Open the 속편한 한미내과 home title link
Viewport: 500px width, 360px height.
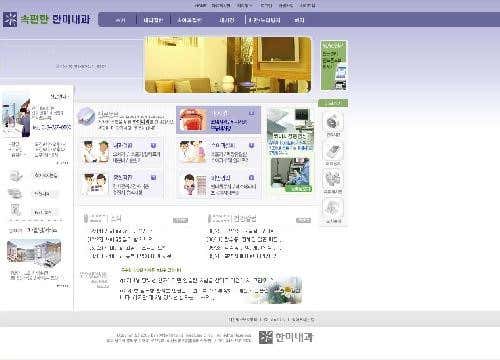coord(55,19)
